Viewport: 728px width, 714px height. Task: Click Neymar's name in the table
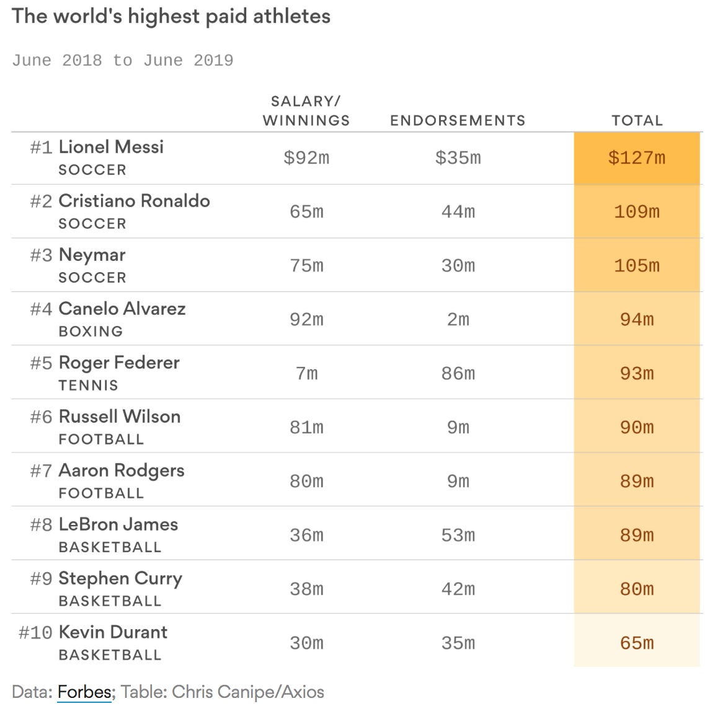92,255
